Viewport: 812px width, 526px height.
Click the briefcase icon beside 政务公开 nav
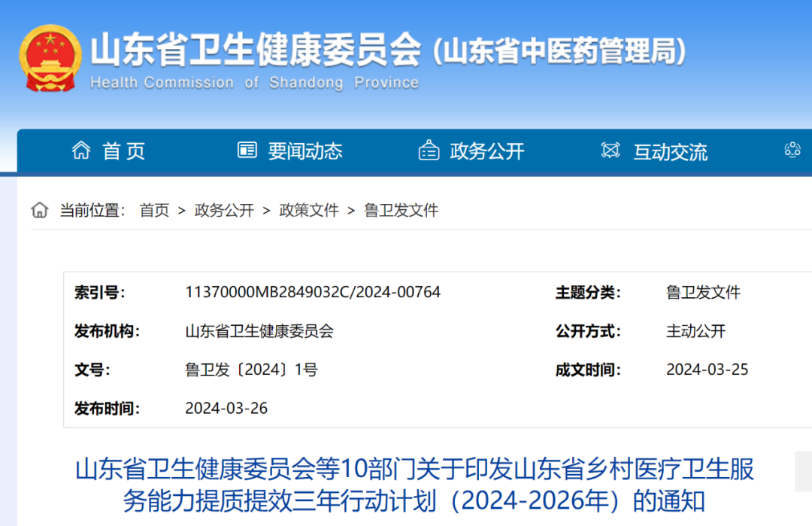[x=429, y=151]
